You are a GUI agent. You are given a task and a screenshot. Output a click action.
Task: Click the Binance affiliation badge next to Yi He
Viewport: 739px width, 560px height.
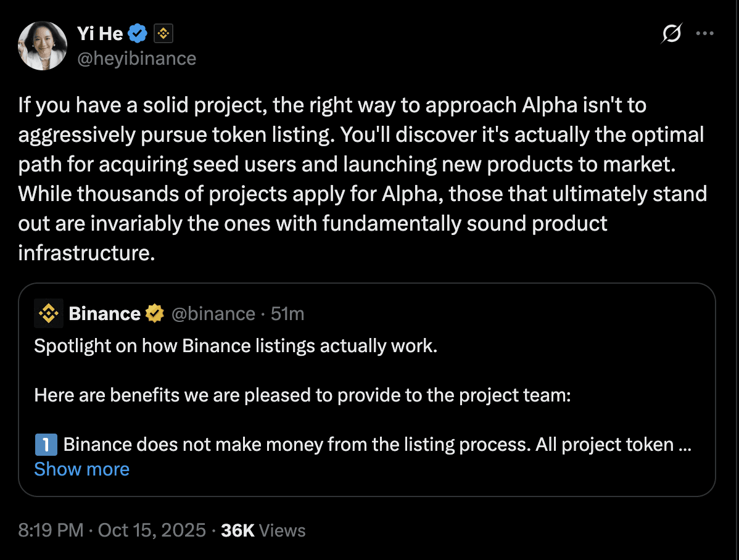click(x=163, y=34)
